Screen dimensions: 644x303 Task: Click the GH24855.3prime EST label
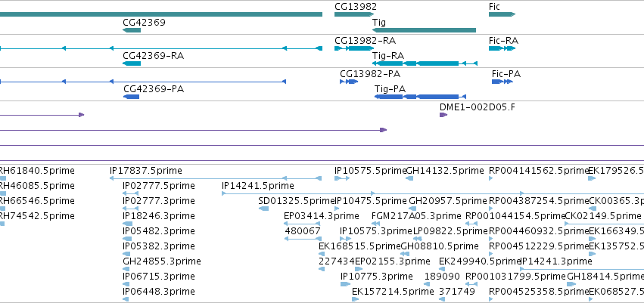(162, 261)
